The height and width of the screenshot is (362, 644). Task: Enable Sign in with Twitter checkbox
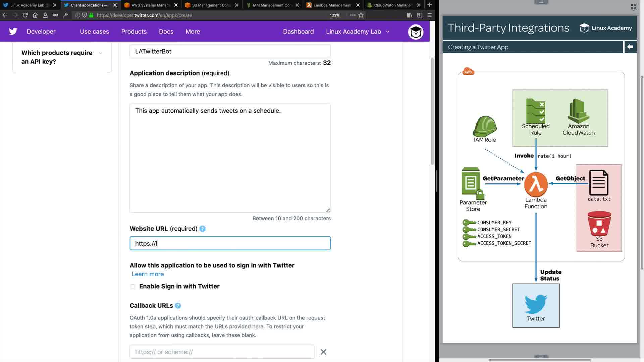tap(133, 287)
